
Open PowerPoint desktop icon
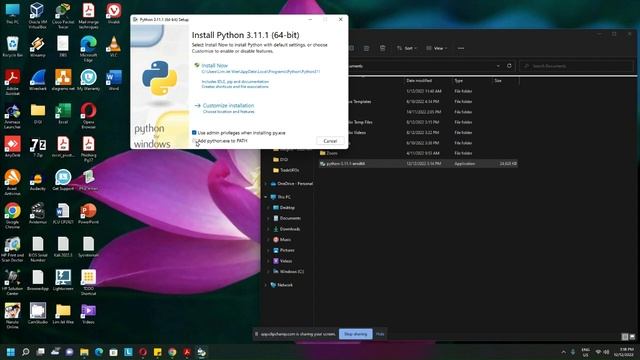pos(88,213)
